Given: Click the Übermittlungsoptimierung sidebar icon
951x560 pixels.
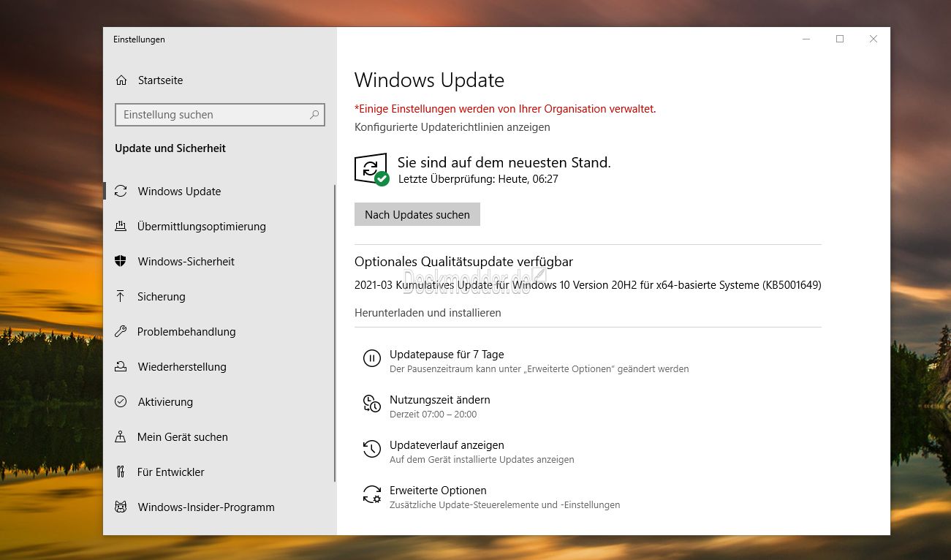Looking at the screenshot, I should (x=121, y=227).
